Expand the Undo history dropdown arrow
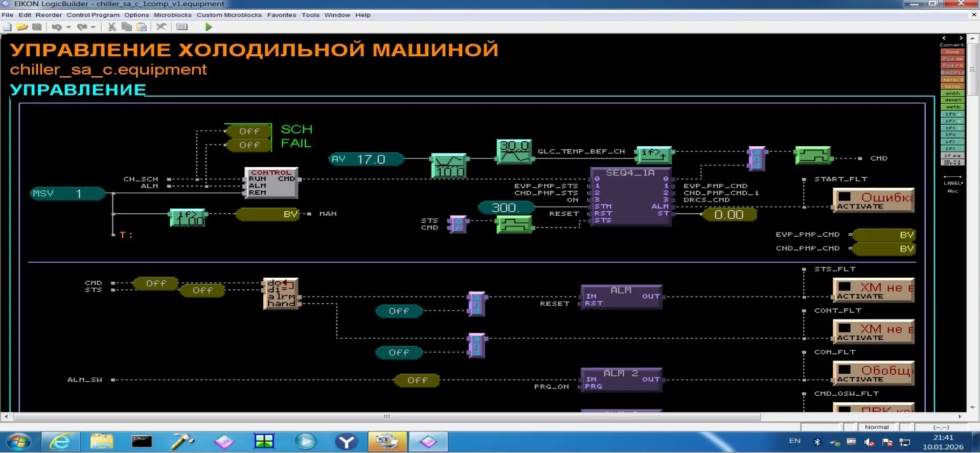 tap(69, 27)
